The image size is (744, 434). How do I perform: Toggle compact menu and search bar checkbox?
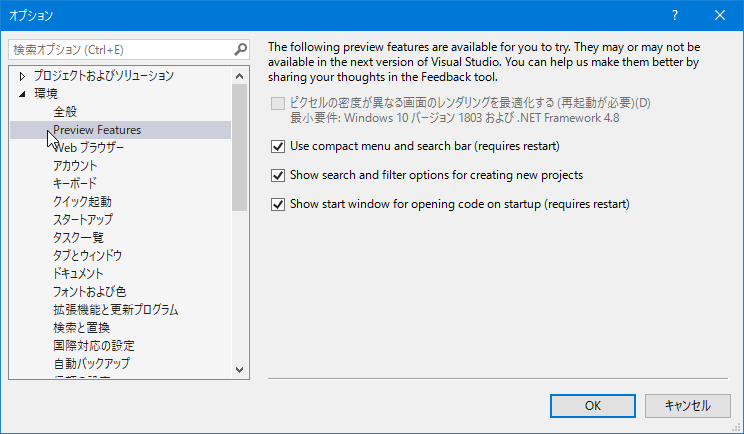pyautogui.click(x=279, y=146)
